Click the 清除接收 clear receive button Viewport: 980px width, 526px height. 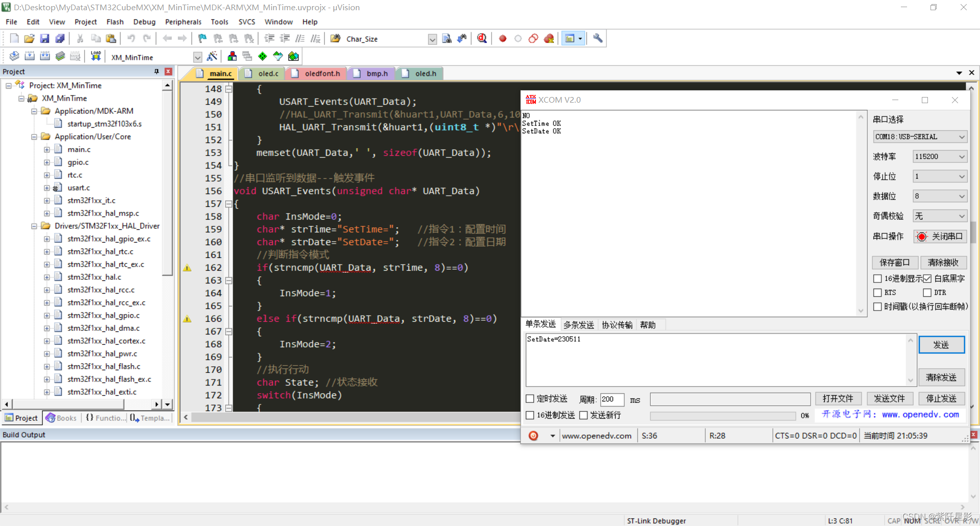[x=943, y=262]
